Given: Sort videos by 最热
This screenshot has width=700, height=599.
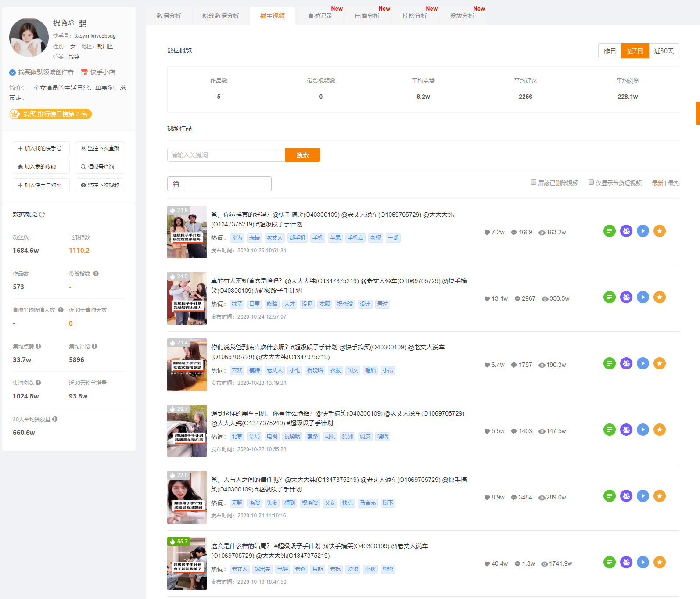Looking at the screenshot, I should (x=673, y=183).
